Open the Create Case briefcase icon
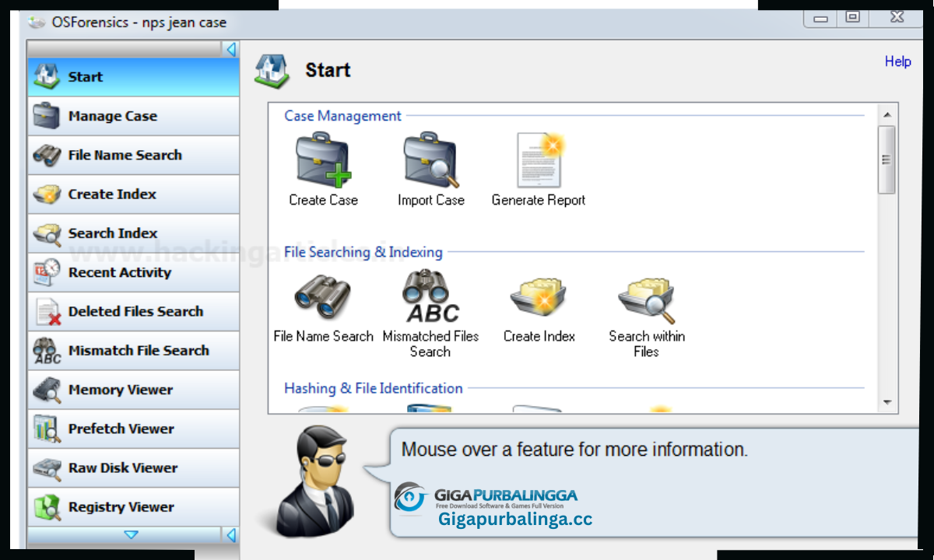The height and width of the screenshot is (560, 934). pyautogui.click(x=324, y=159)
